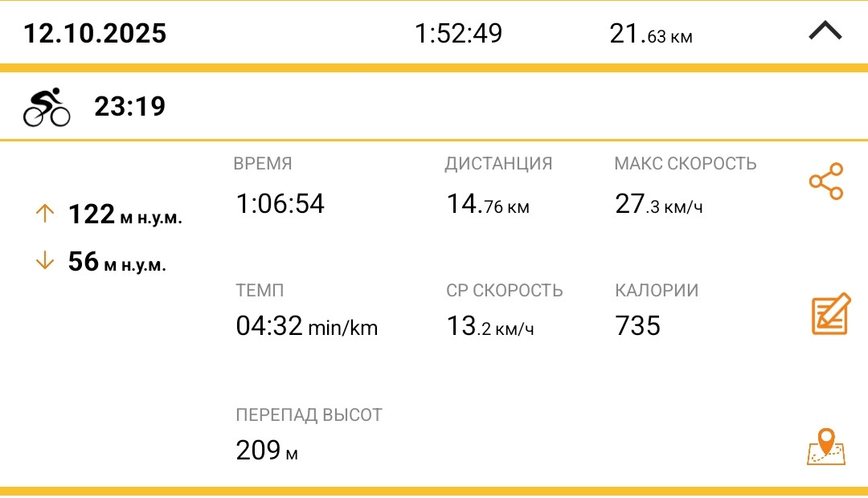The width and height of the screenshot is (868, 498).
Task: Tap the orange ascent up-arrow icon
Action: (45, 214)
